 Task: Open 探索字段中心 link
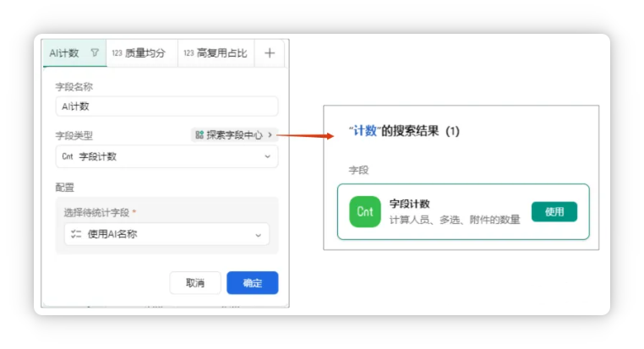pyautogui.click(x=234, y=134)
